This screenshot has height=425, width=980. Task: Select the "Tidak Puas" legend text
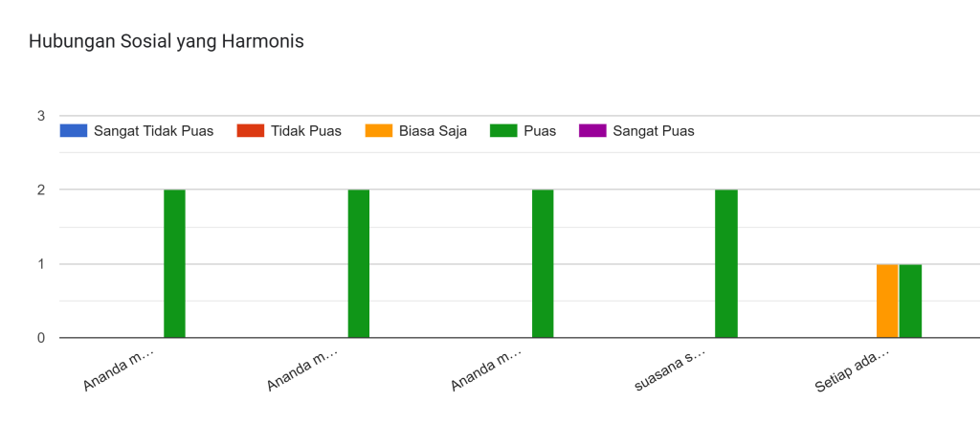point(306,131)
